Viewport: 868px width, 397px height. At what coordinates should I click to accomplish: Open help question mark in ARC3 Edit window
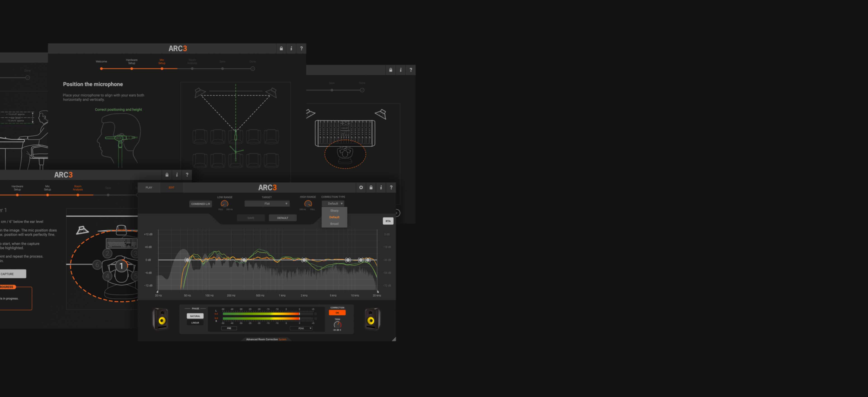[391, 187]
